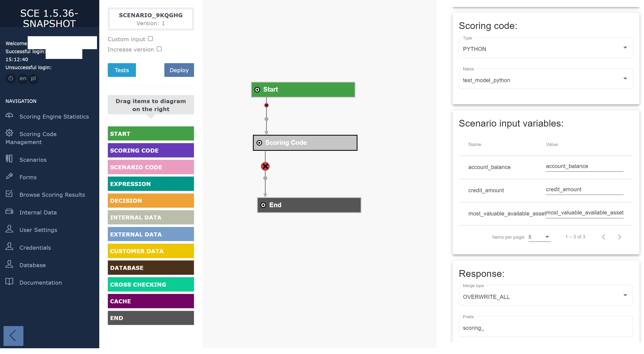The width and height of the screenshot is (644, 354).
Task: Click the Documentation book icon
Action: pyautogui.click(x=9, y=282)
